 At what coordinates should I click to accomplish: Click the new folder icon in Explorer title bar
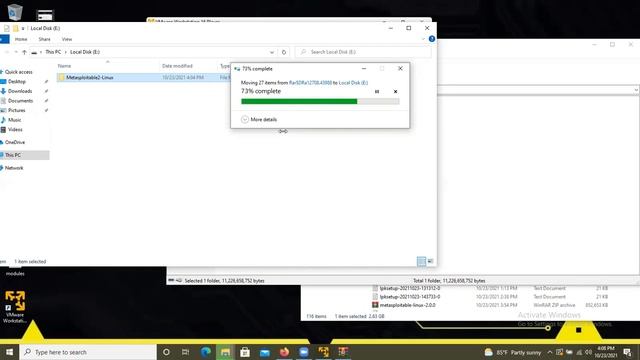coord(16,28)
